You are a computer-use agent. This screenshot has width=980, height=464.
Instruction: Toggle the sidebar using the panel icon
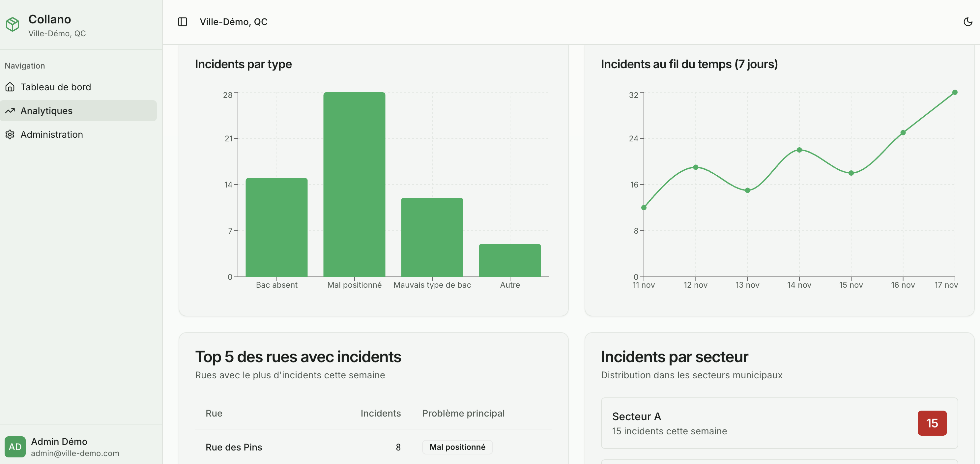coord(183,22)
